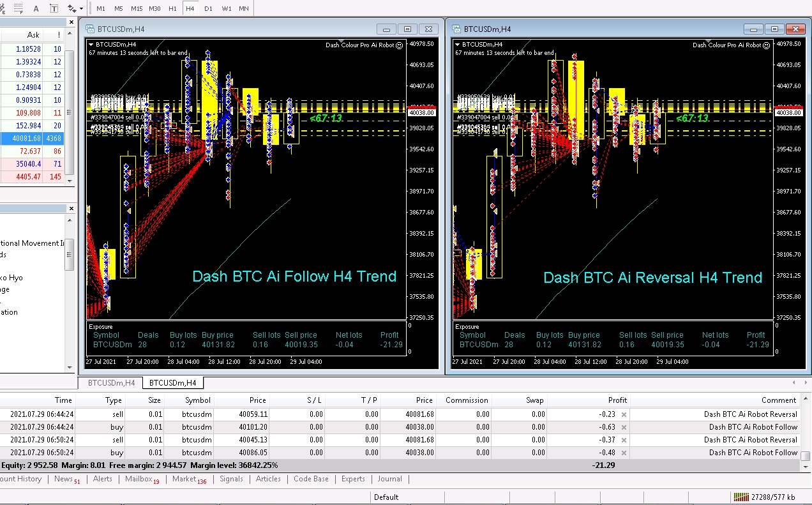The width and height of the screenshot is (812, 505).
Task: Select the Text (A) drawing tool
Action: click(36, 8)
